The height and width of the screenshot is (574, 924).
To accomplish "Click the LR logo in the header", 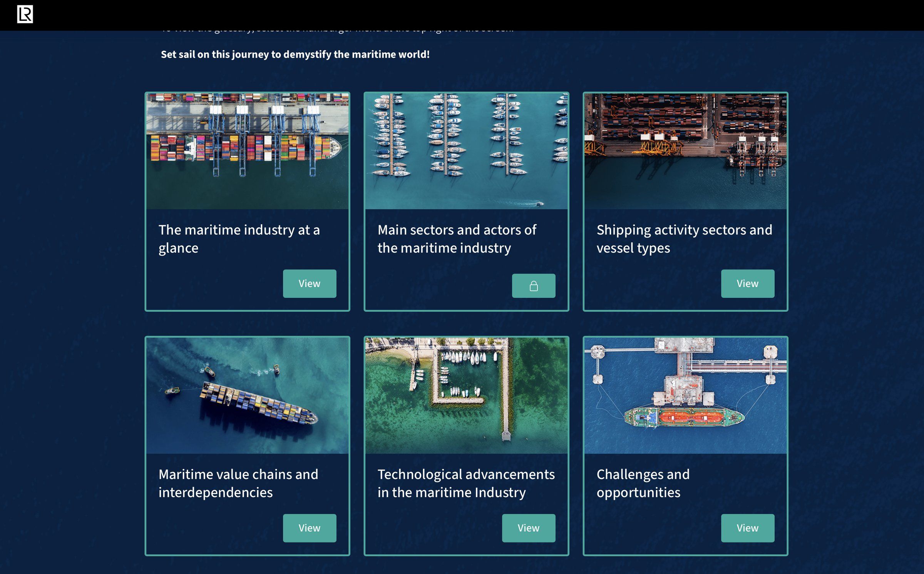I will (25, 14).
